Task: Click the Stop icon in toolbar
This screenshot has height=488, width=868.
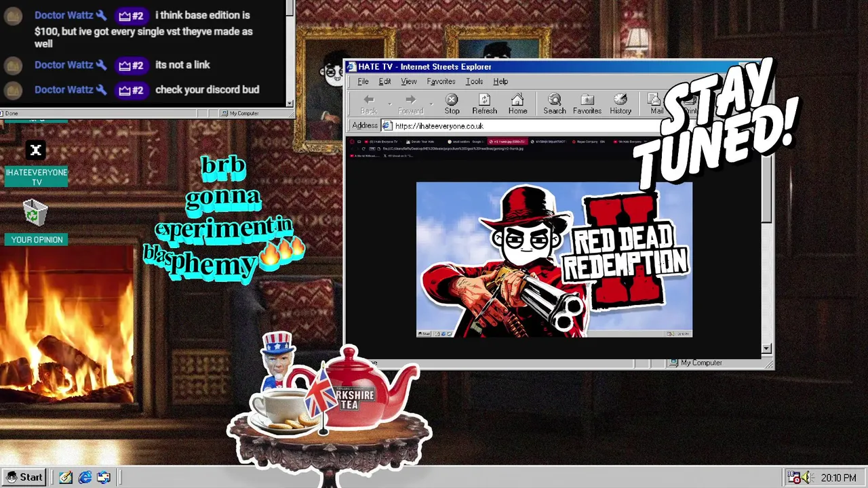Action: point(452,104)
